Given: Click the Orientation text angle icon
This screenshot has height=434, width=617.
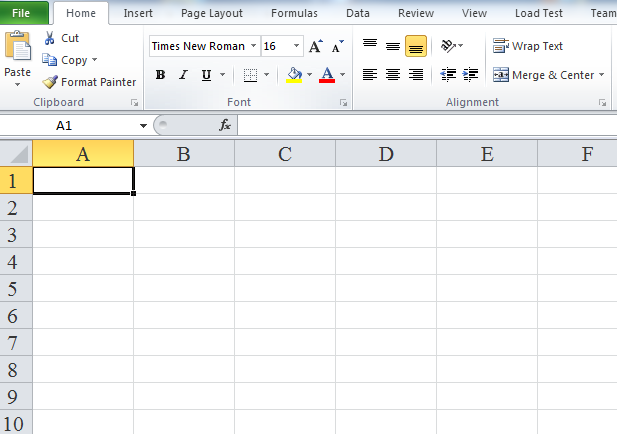Looking at the screenshot, I should [450, 46].
